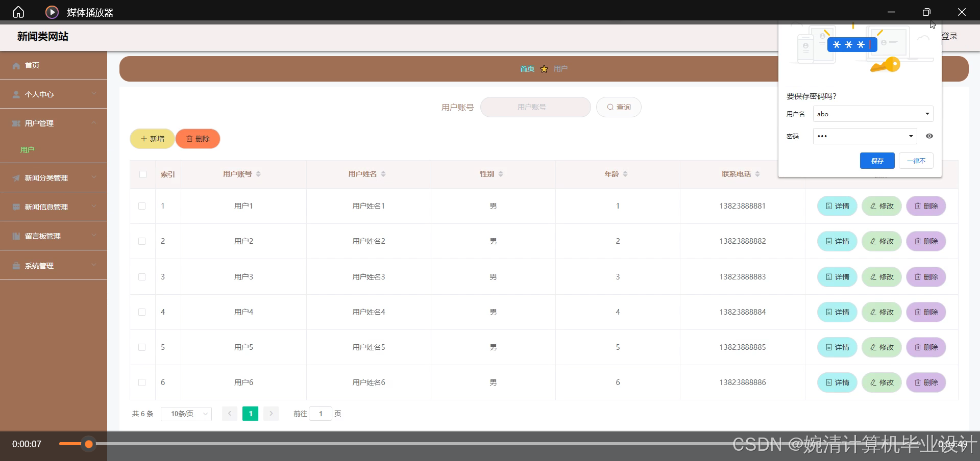Restore the media player window
Screen dimensions: 980x461
pos(926,12)
